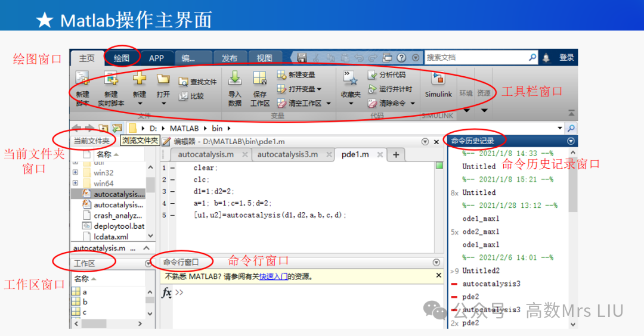Click the back navigation arrow in address bar
Viewport: 644px width, 336px height.
pyautogui.click(x=76, y=128)
